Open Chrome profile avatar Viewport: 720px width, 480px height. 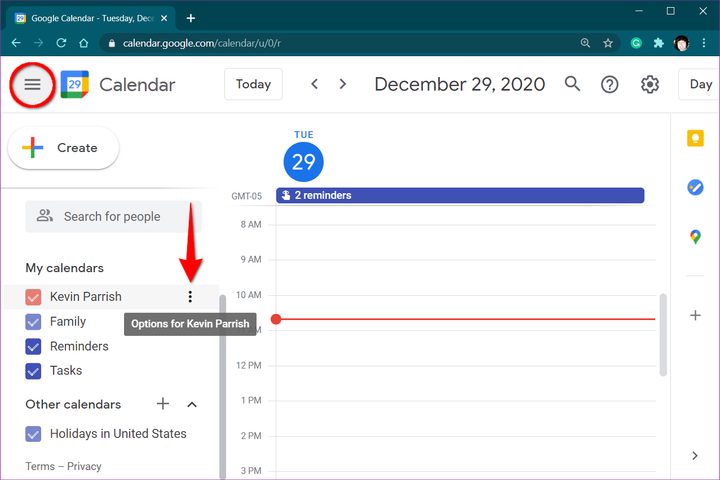[681, 43]
